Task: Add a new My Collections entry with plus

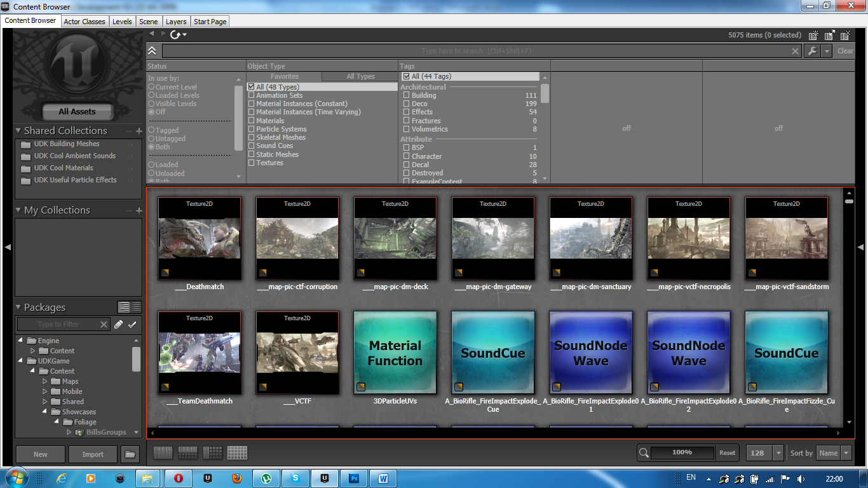Action: click(x=139, y=210)
